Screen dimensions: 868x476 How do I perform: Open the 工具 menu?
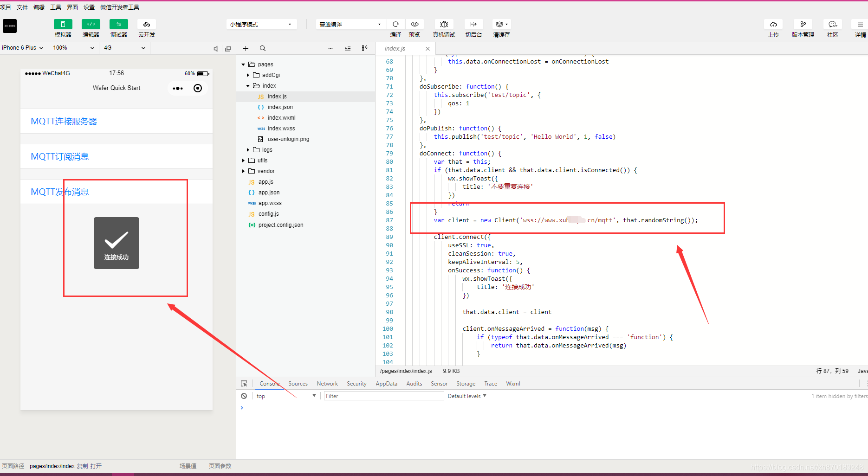pyautogui.click(x=56, y=7)
